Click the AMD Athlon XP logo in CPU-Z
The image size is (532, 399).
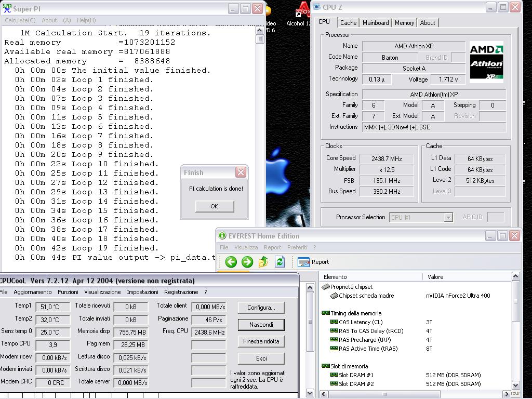click(x=486, y=62)
